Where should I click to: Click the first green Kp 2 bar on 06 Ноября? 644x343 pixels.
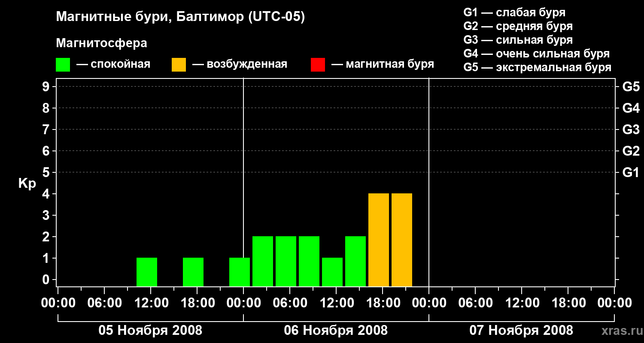[x=263, y=262]
